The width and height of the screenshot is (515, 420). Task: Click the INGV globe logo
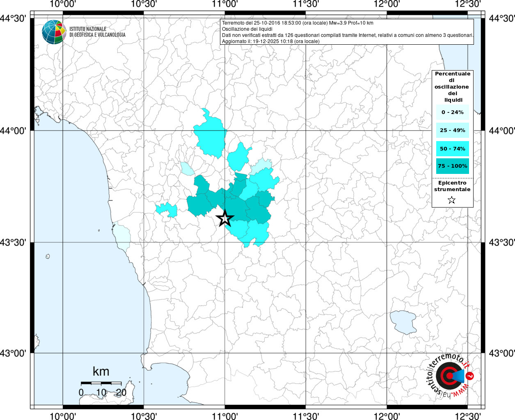coord(54,32)
